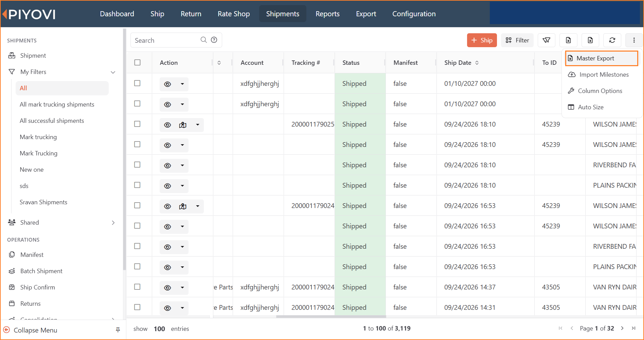Open action dropdown for 14:37 row

point(182,288)
